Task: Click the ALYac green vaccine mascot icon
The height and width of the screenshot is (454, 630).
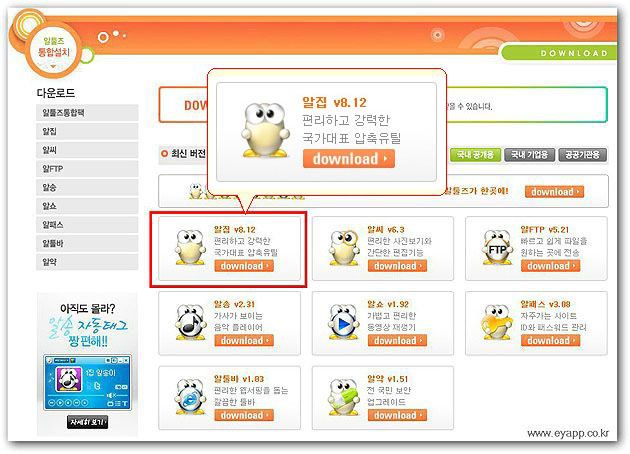Action: (x=344, y=397)
